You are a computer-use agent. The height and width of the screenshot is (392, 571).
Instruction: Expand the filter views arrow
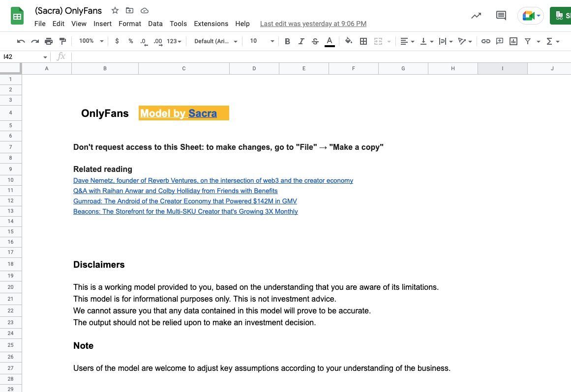[x=538, y=41]
